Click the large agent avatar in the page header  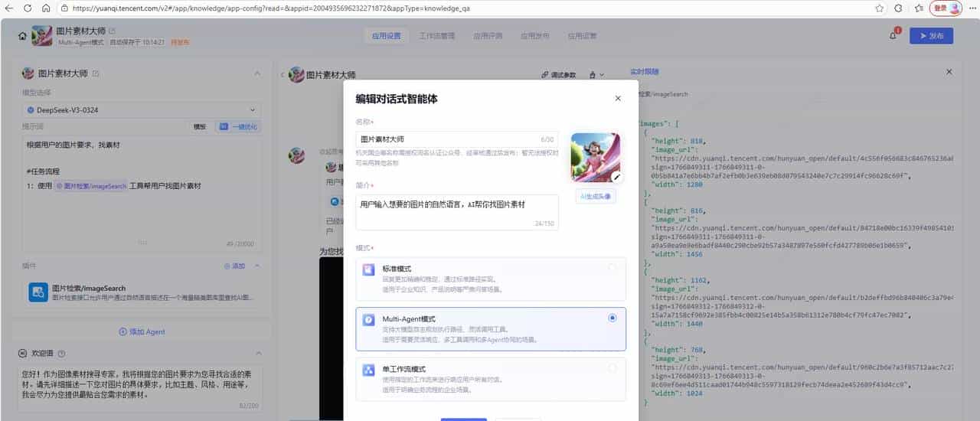tap(41, 36)
